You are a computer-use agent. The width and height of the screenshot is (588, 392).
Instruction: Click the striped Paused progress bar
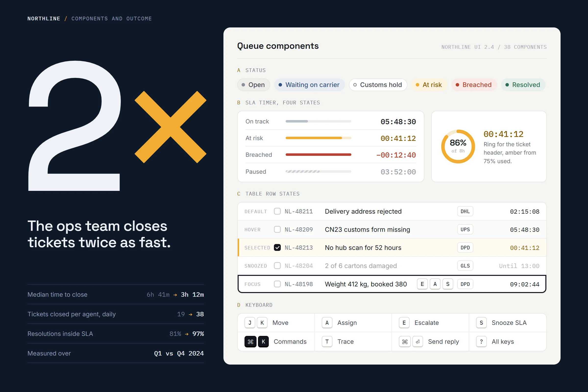[x=318, y=171]
